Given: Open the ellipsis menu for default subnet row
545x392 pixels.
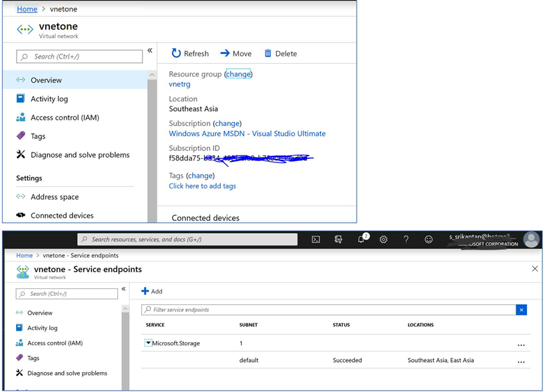Looking at the screenshot, I should click(521, 361).
